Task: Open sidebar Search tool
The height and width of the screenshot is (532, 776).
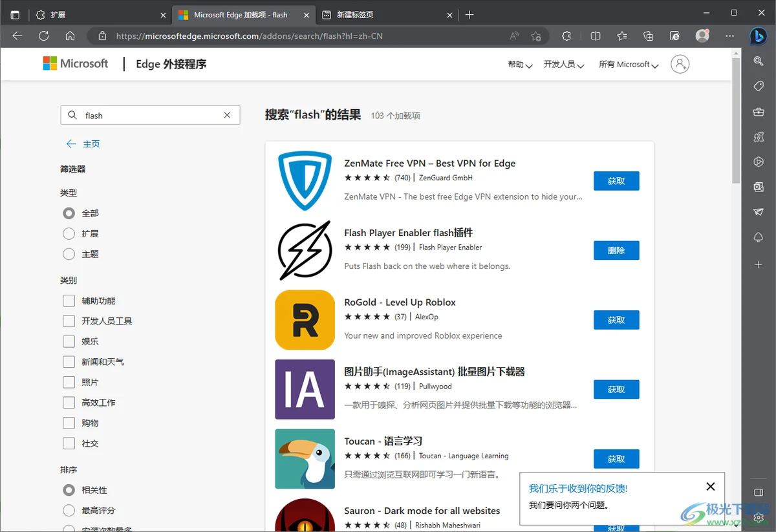Action: pos(759,61)
